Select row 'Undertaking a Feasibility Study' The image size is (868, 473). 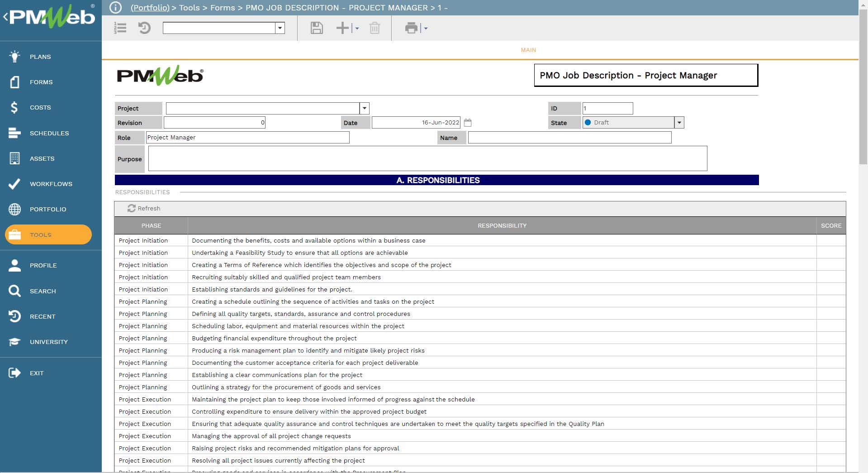(480, 253)
